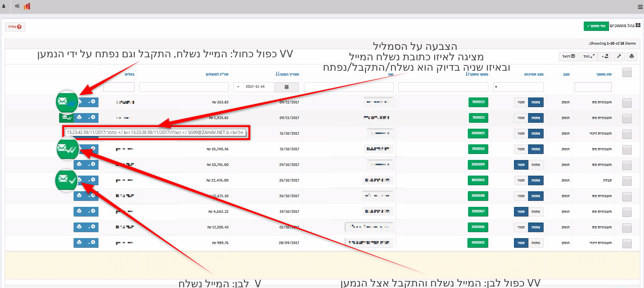Open document number 300012

[478, 102]
